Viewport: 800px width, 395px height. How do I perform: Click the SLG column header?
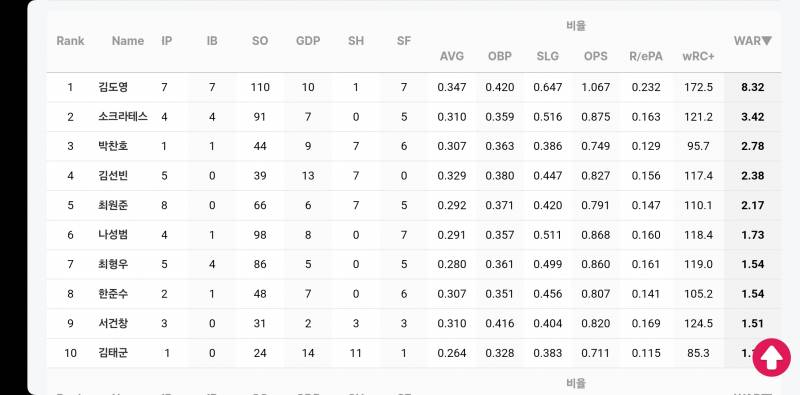(547, 56)
